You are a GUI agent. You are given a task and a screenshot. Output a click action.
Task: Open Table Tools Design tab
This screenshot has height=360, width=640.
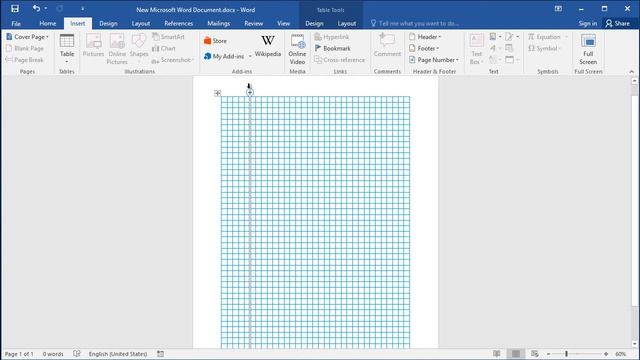pyautogui.click(x=314, y=24)
